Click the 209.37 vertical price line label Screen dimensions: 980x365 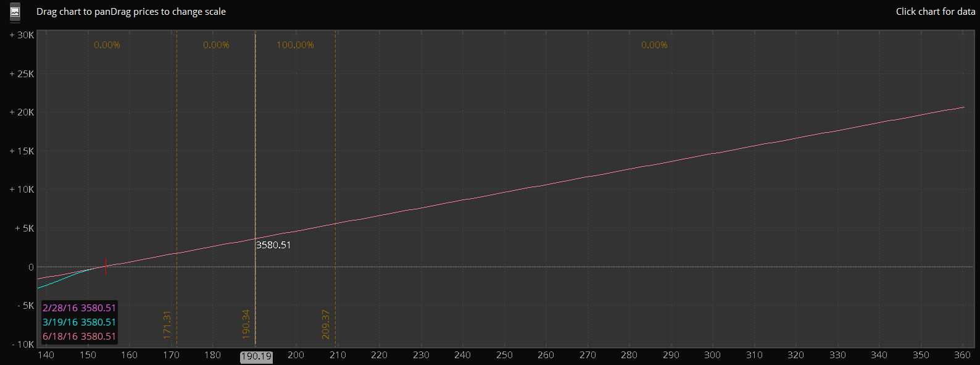tap(326, 324)
